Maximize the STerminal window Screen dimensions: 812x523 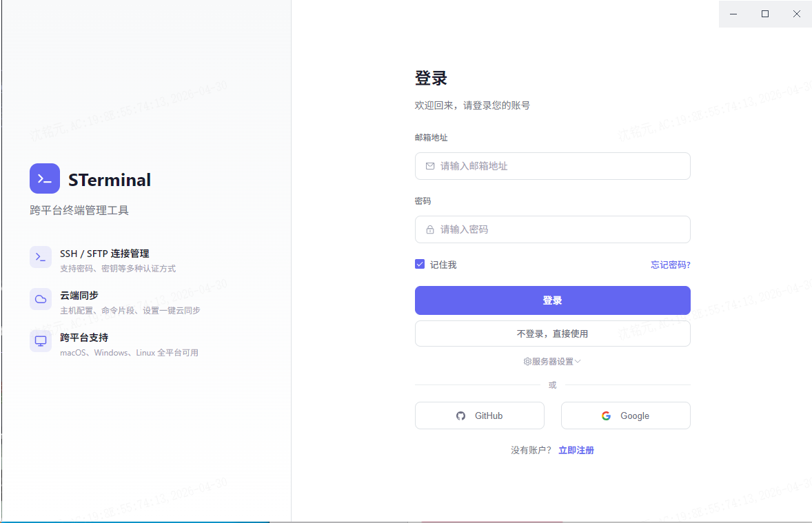pyautogui.click(x=765, y=14)
